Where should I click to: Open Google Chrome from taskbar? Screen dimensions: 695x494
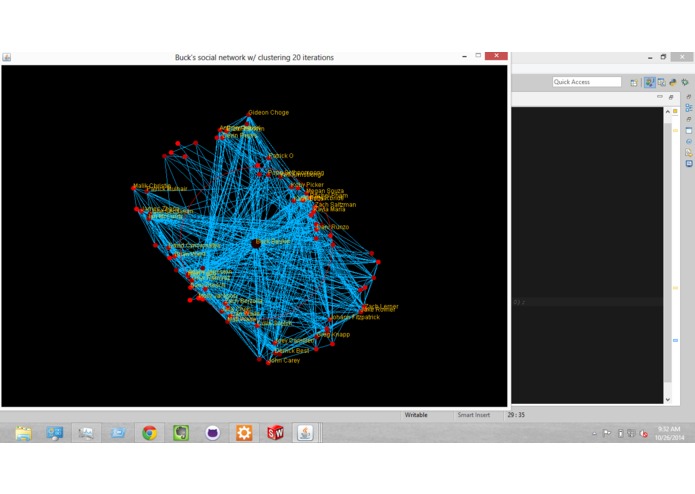pyautogui.click(x=149, y=433)
